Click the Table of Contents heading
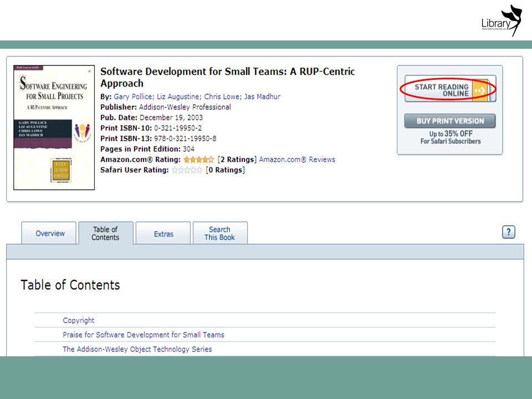The width and height of the screenshot is (532, 399). pyautogui.click(x=70, y=285)
